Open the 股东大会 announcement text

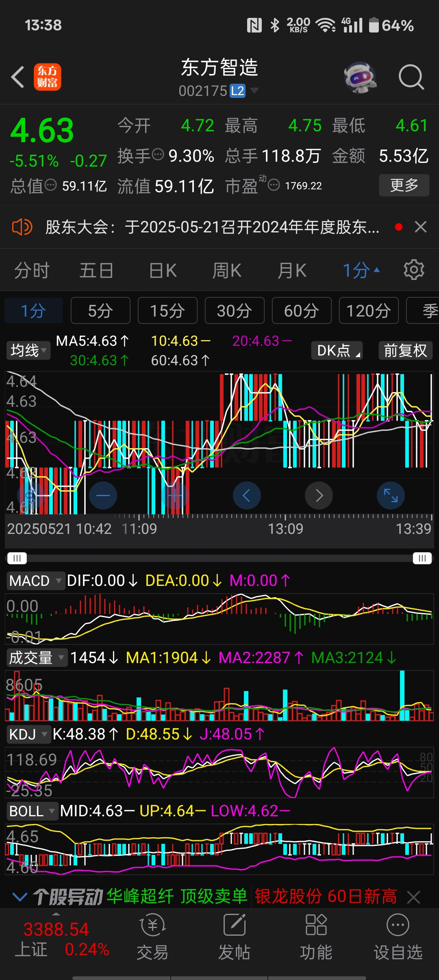point(212,227)
